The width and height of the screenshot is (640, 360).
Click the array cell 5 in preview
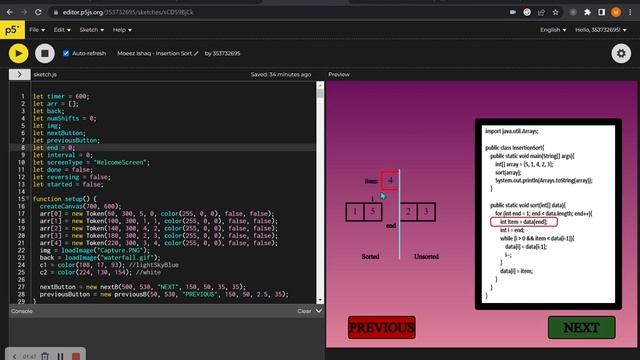373,211
